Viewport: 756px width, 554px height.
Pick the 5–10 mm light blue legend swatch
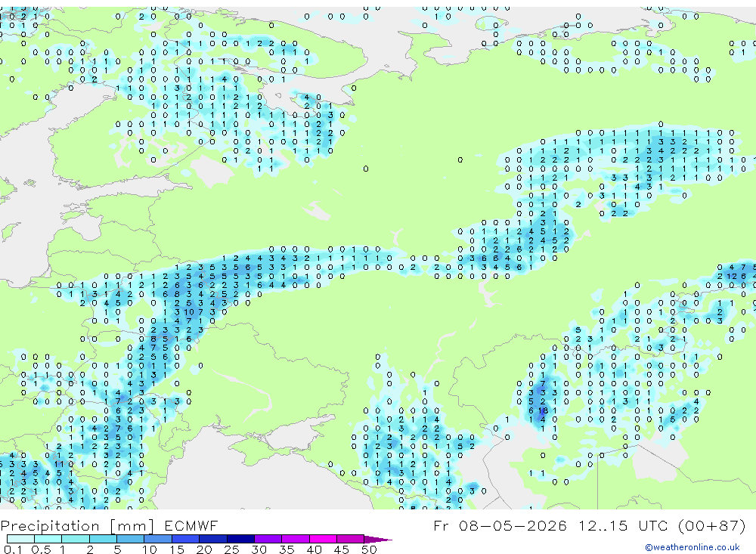pos(130,539)
